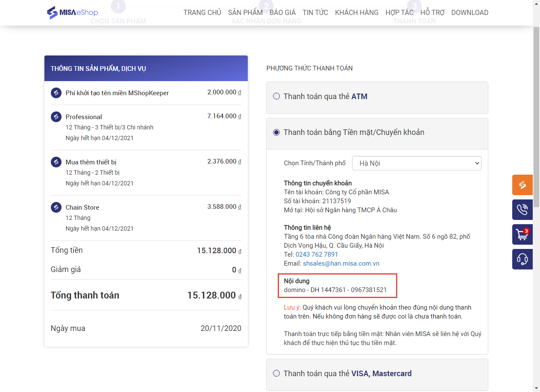Image resolution: width=540 pixels, height=392 pixels.
Task: Click the vertical page scrollbar
Action: (536, 128)
